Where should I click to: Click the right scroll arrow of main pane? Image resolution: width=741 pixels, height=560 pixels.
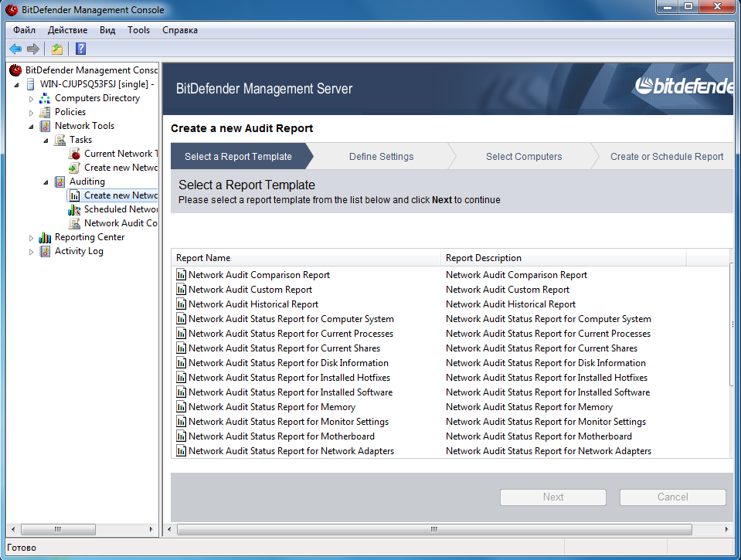[x=726, y=529]
